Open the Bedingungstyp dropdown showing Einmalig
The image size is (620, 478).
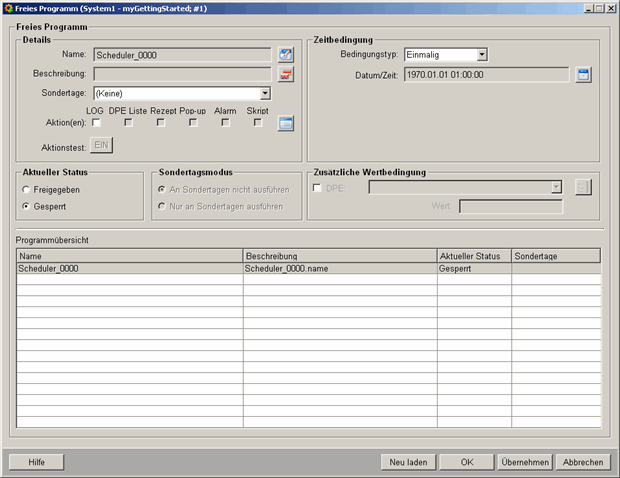tap(482, 55)
